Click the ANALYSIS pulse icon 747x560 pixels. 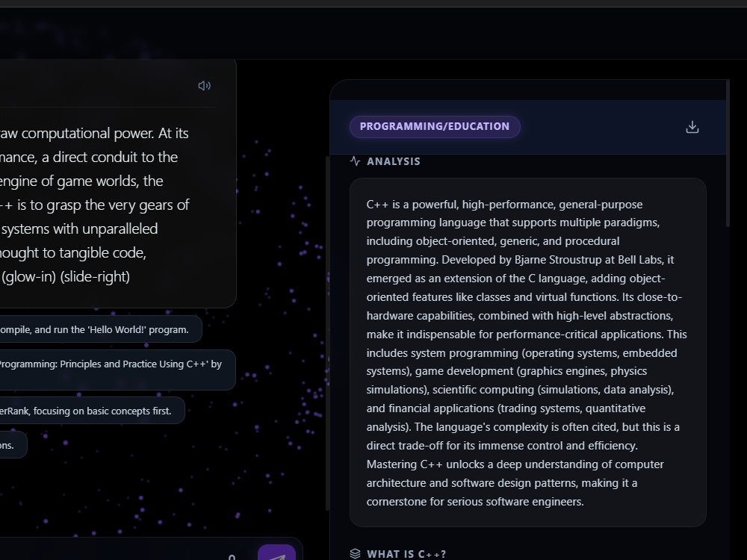[355, 161]
